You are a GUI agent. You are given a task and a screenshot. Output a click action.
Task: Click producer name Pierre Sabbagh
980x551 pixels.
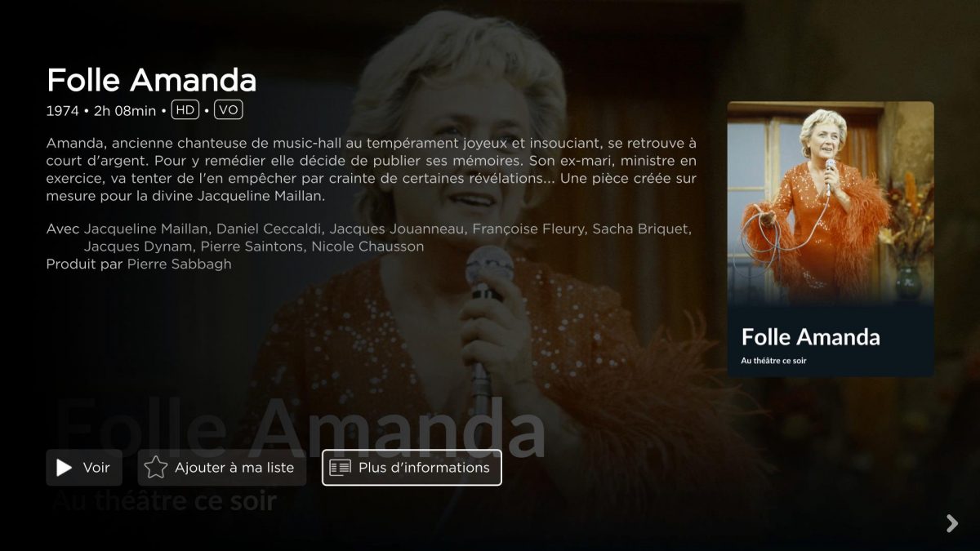click(x=179, y=264)
